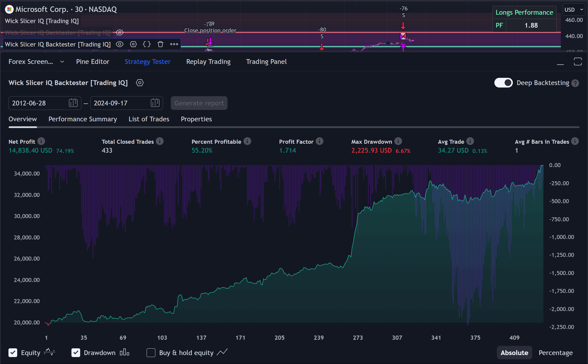588x364 pixels.
Task: Click the Microsoft Corp. symbol logo
Action: [9, 9]
